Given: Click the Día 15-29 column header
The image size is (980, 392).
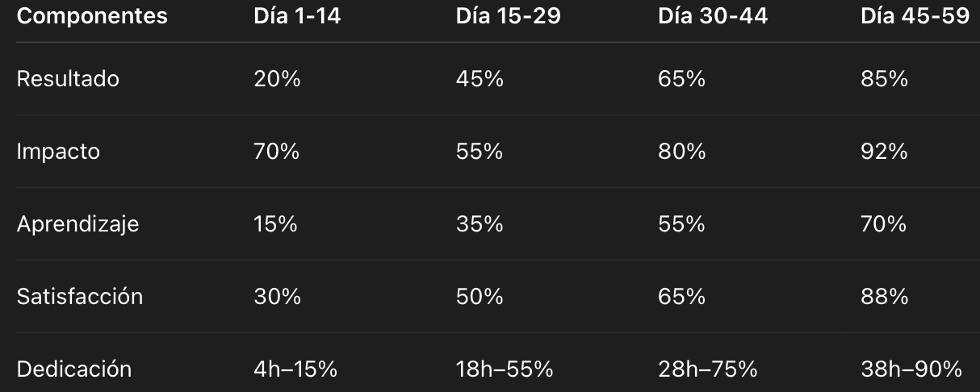Looking at the screenshot, I should [509, 17].
